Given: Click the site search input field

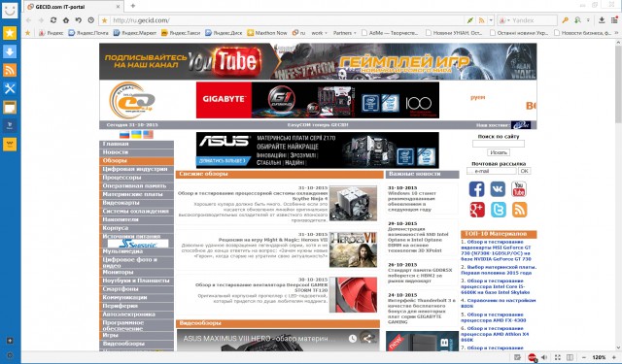Looking at the screenshot, I should tap(499, 144).
